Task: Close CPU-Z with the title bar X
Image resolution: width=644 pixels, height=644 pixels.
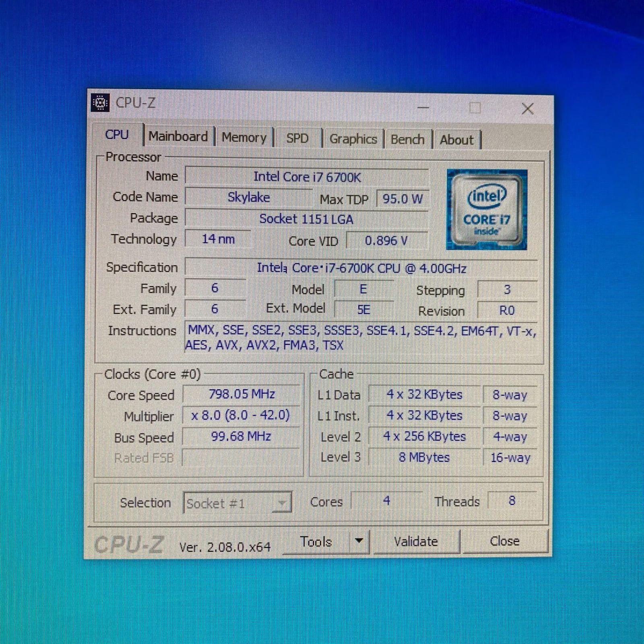Action: (x=528, y=108)
